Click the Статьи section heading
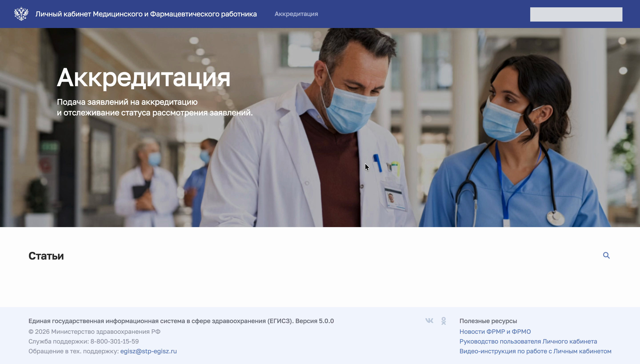Viewport: 640px width, 364px height. [46, 256]
